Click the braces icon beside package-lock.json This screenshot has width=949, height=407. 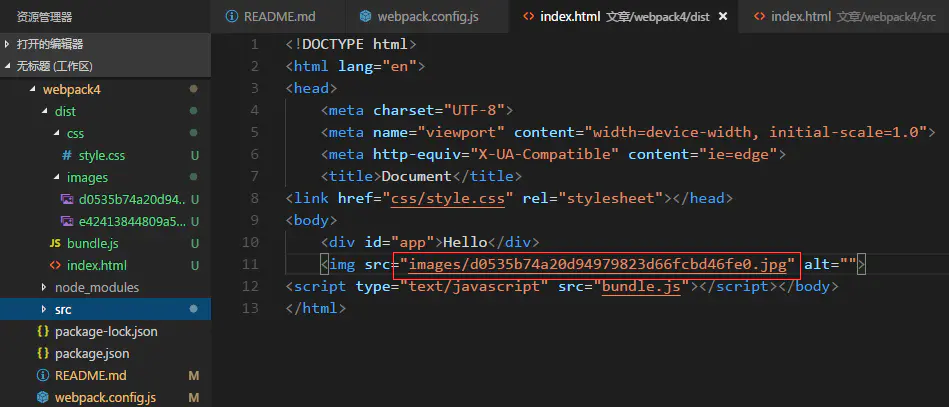tap(42, 331)
